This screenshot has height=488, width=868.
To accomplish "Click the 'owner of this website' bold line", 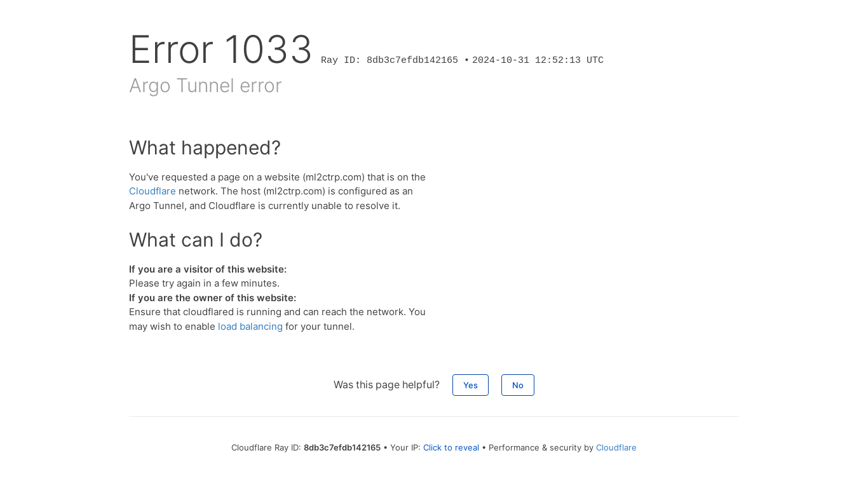I will [212, 298].
